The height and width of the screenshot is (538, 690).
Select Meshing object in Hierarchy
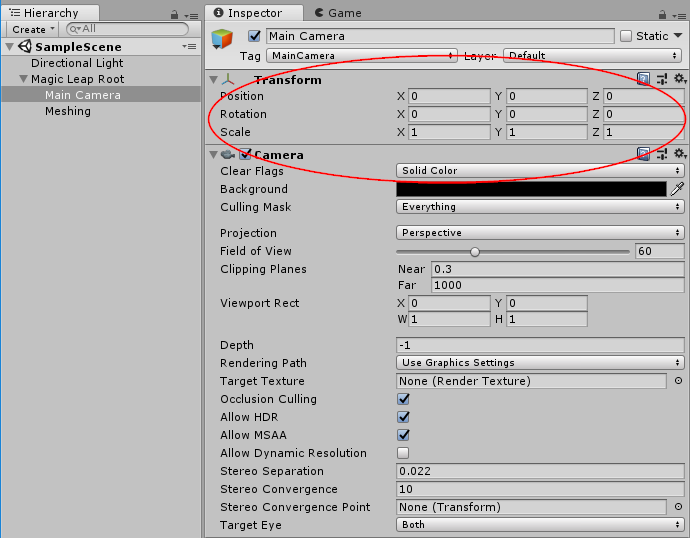(x=68, y=111)
